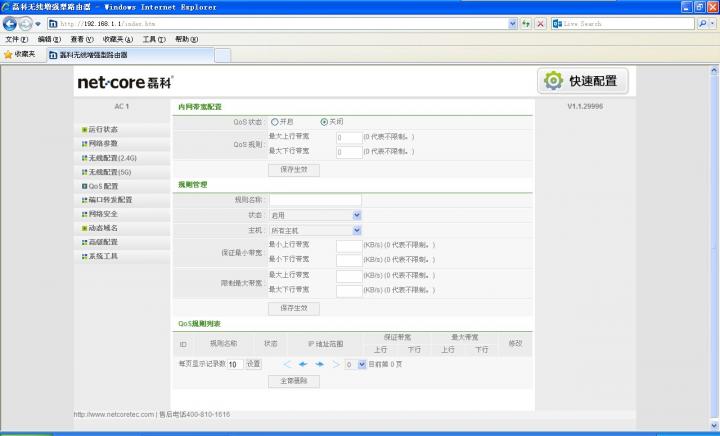
Task: Click the 全部删除 button
Action: click(x=294, y=381)
